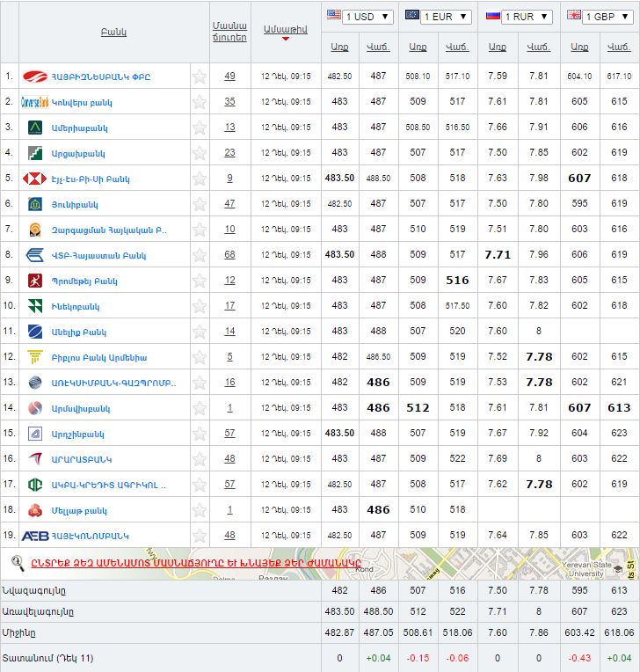Click the AEB logo in row 19
Viewport: 640px width, 672px height.
35,536
